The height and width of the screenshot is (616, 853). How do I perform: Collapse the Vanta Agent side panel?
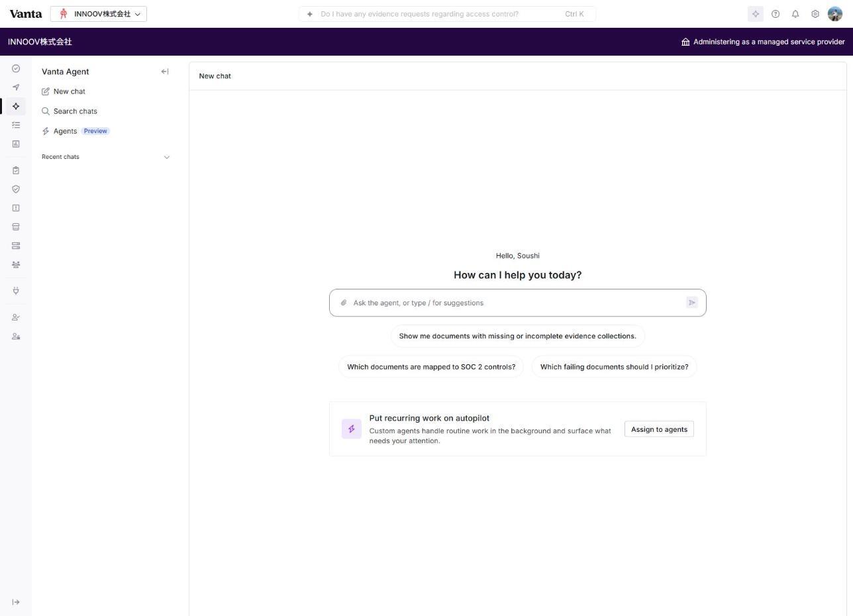pyautogui.click(x=165, y=72)
